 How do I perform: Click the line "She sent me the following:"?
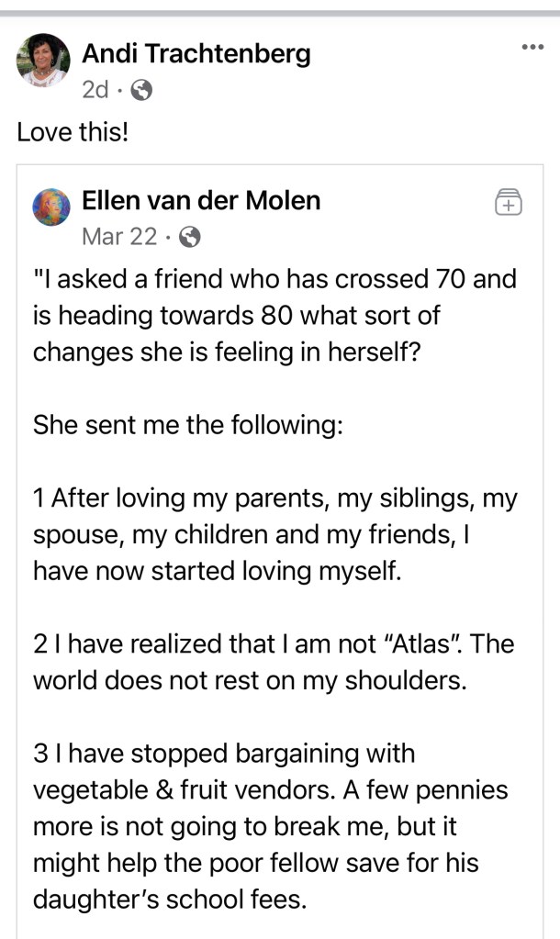[x=187, y=426]
